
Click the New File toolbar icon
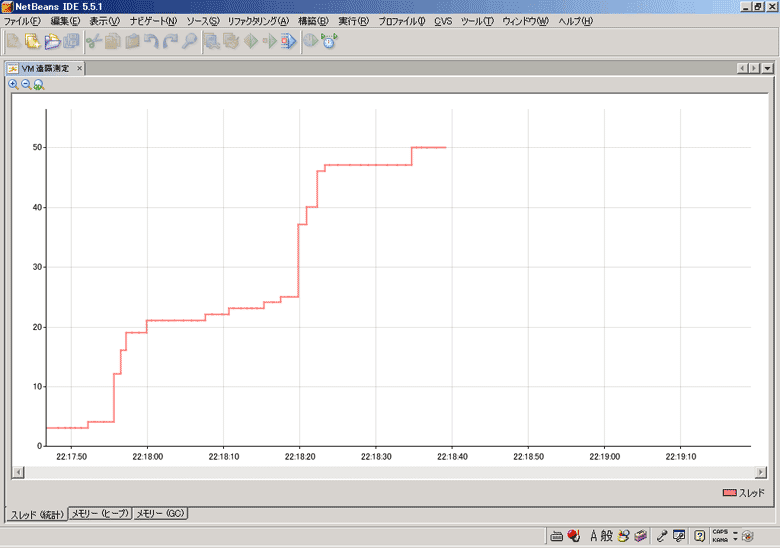tap(13, 41)
